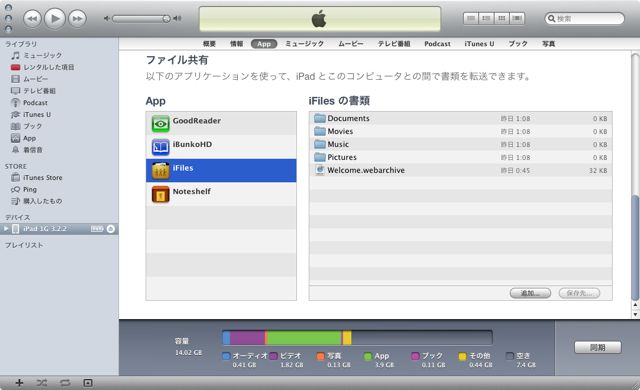Open iTunes Store in the sidebar
The height and width of the screenshot is (390, 640).
coord(37,177)
